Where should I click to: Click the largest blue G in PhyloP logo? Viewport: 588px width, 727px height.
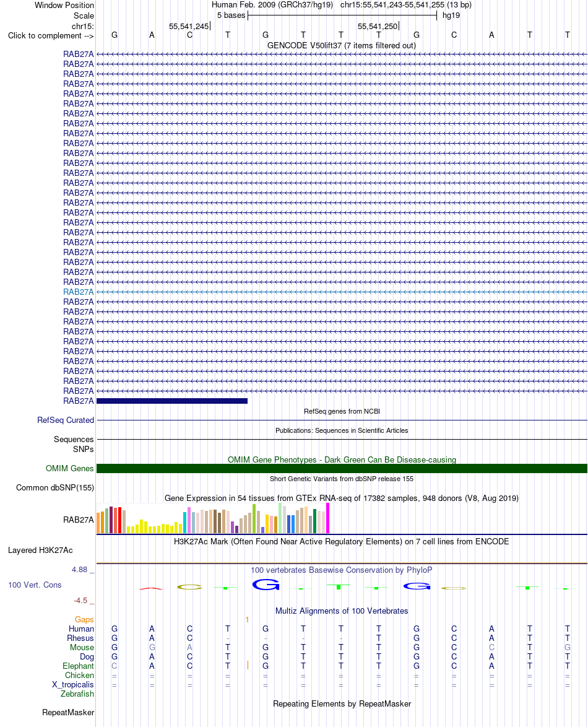pos(266,585)
